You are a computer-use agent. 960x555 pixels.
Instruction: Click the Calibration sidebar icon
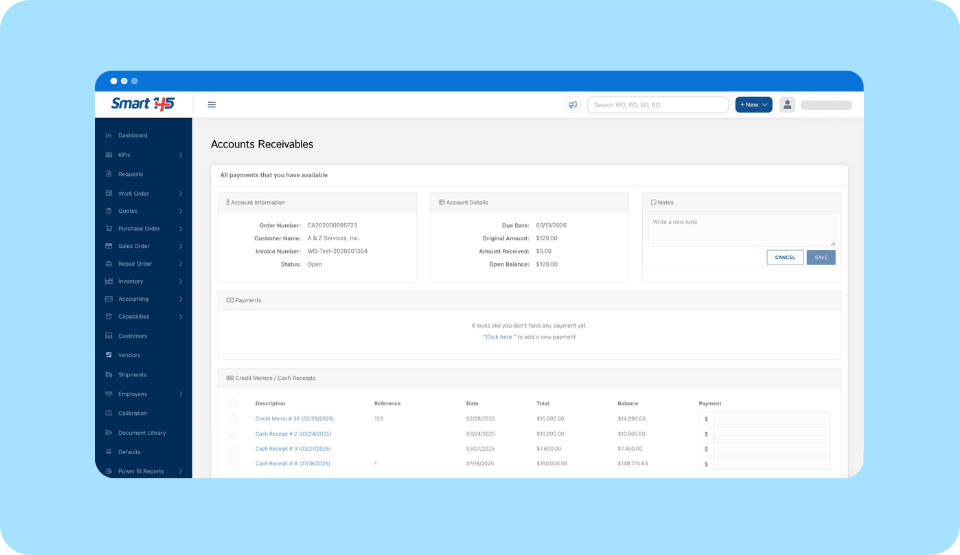point(108,413)
